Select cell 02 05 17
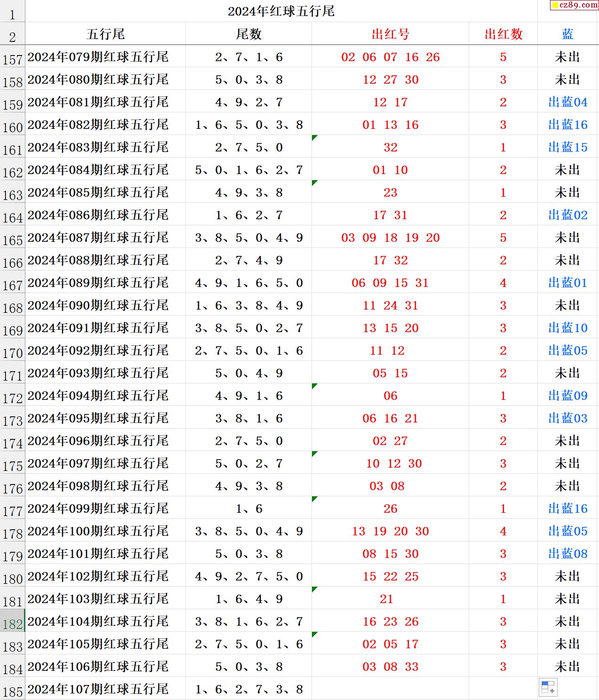 click(390, 644)
